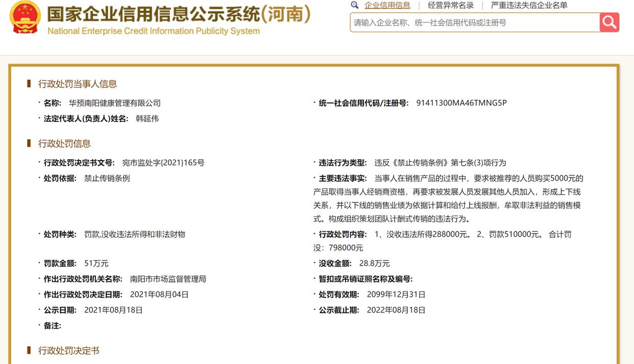Click publicity date 2021年08月18日

(x=113, y=310)
